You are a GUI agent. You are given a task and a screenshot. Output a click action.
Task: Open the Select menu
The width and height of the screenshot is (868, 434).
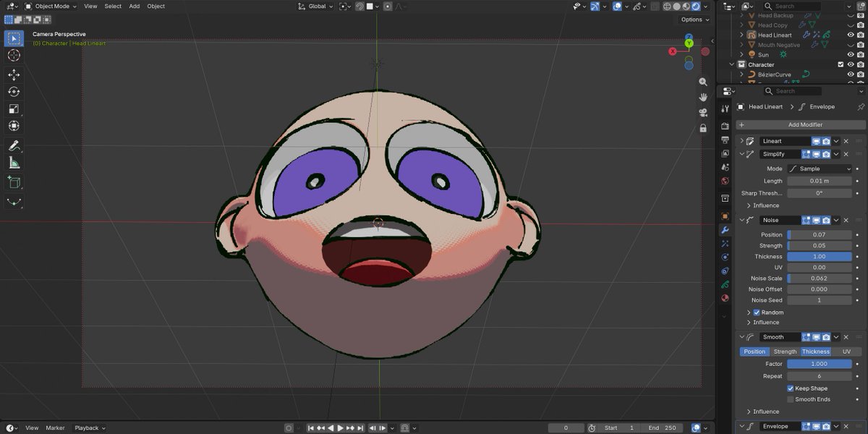click(x=113, y=7)
